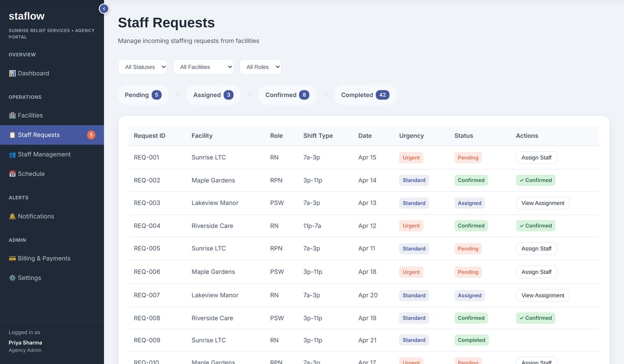The height and width of the screenshot is (364, 624).
Task: Go to Facilities in the sidebar
Action: [52, 115]
